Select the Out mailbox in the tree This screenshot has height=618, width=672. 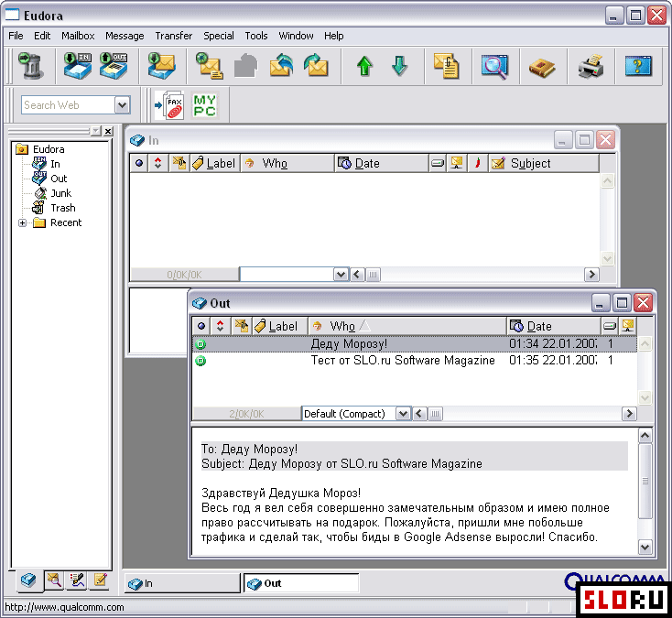point(59,179)
